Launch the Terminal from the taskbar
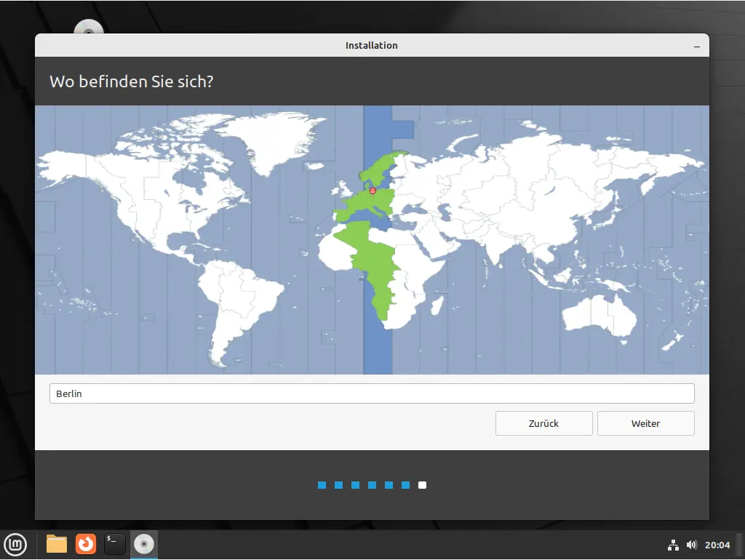 tap(115, 544)
